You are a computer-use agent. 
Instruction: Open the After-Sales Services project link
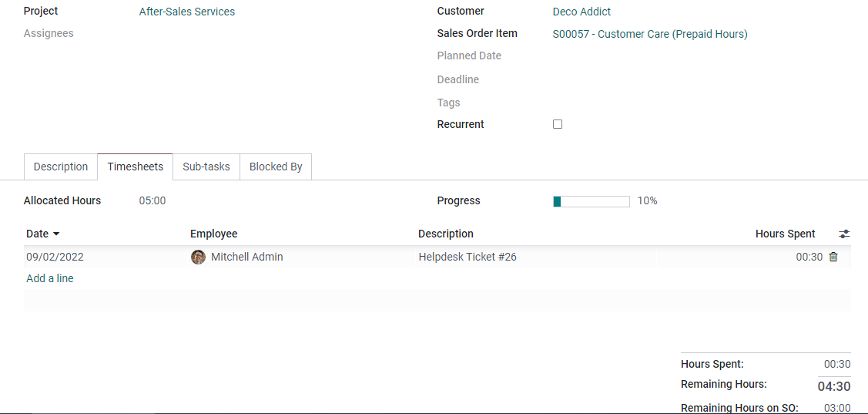click(187, 12)
